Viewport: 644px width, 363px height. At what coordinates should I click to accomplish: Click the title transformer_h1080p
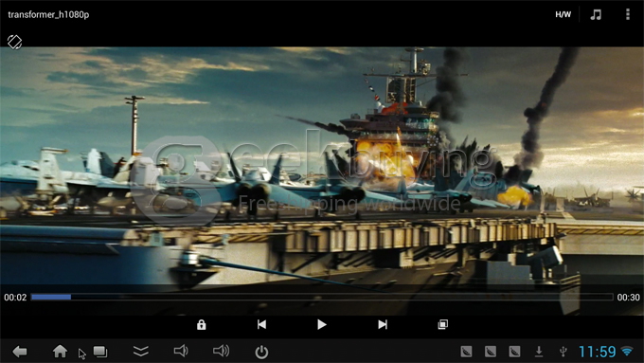(48, 14)
